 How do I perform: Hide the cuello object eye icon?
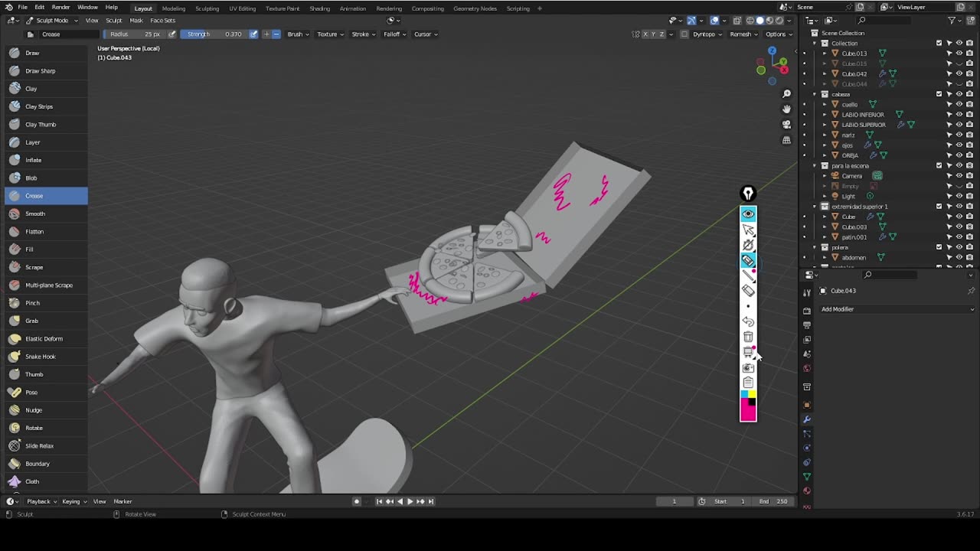tap(959, 104)
